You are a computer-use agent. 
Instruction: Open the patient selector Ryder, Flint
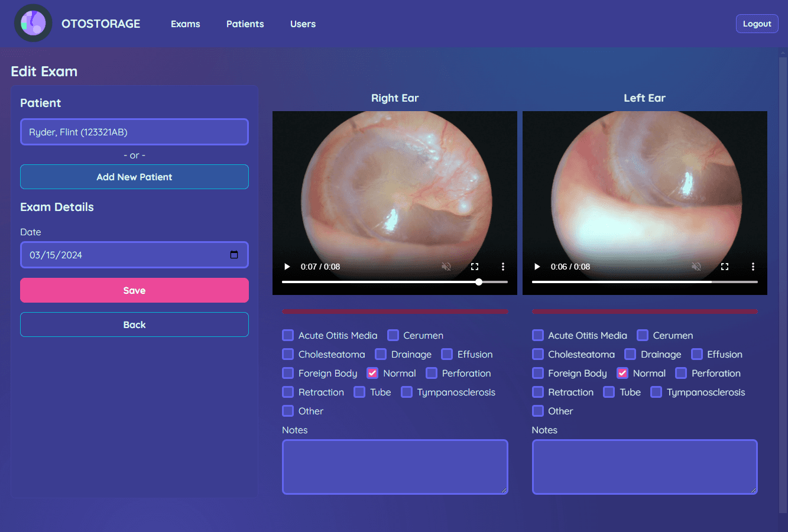134,132
